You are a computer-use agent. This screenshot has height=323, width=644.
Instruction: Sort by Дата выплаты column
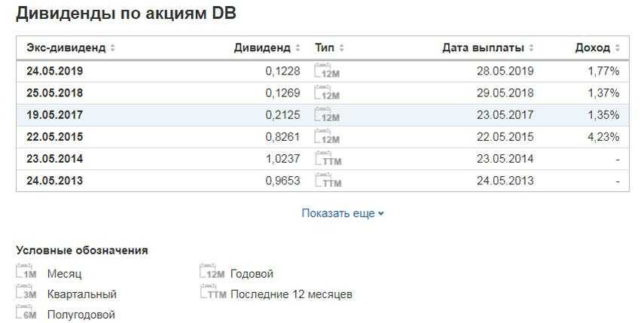(x=488, y=47)
